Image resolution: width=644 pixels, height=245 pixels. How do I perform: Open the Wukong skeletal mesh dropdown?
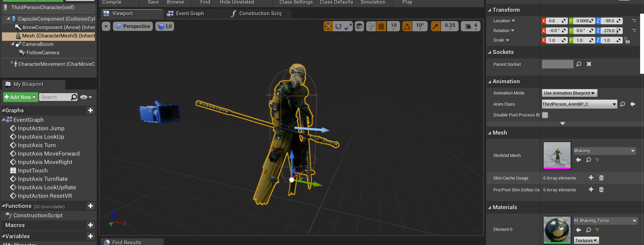tap(605, 151)
